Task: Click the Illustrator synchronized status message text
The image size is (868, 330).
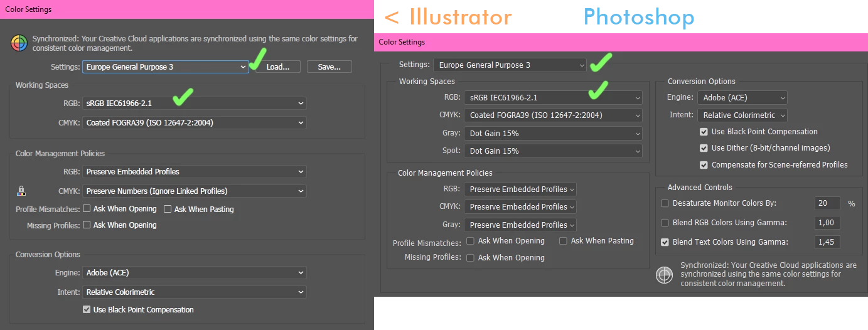Action: (x=195, y=43)
